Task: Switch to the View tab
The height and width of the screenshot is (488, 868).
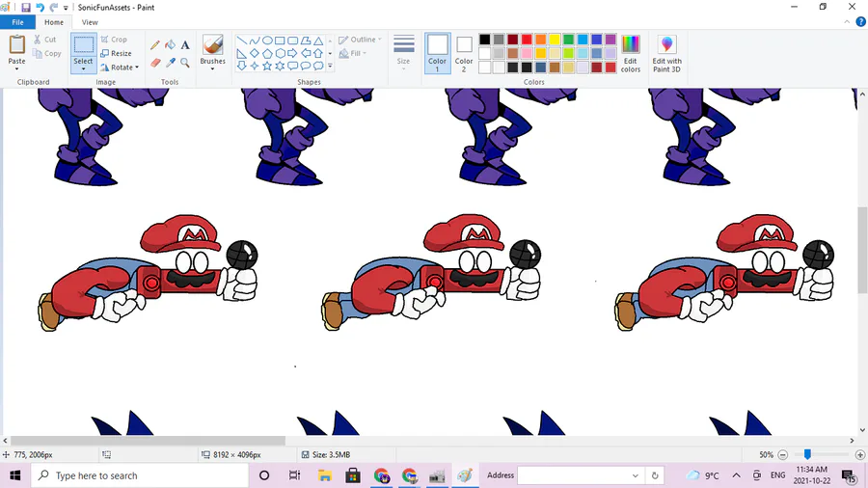Action: pos(90,22)
